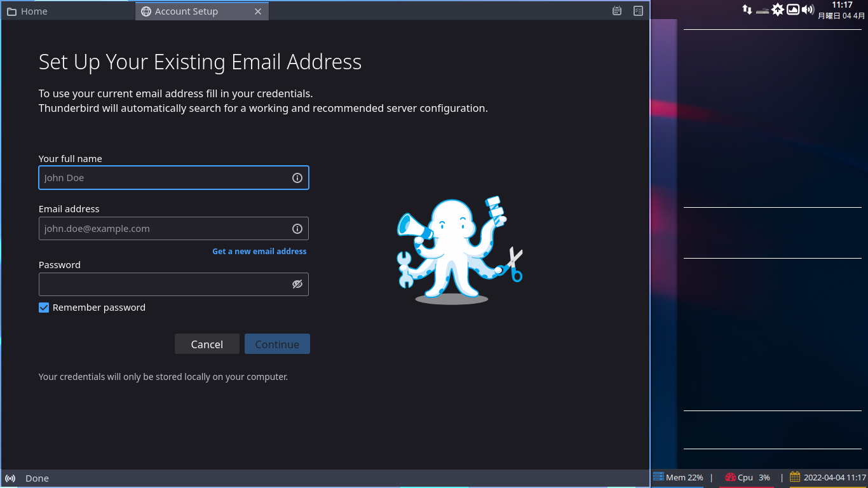
Task: Click the picture frame tray icon
Action: (x=793, y=10)
